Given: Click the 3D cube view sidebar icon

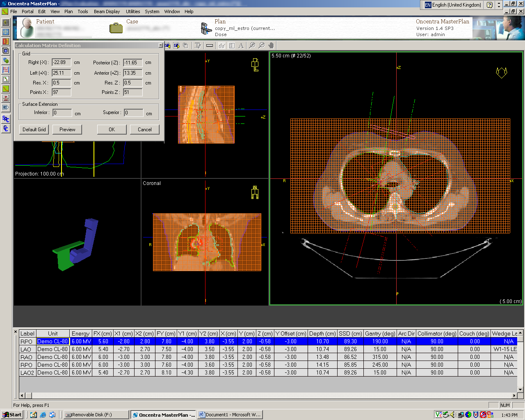Looking at the screenshot, I should 6,51.
